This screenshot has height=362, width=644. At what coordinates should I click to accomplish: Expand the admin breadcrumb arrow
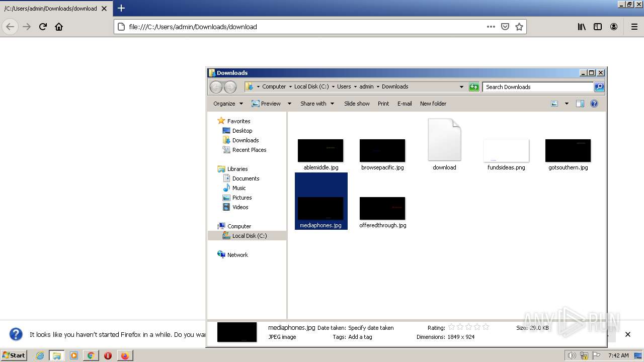point(378,87)
